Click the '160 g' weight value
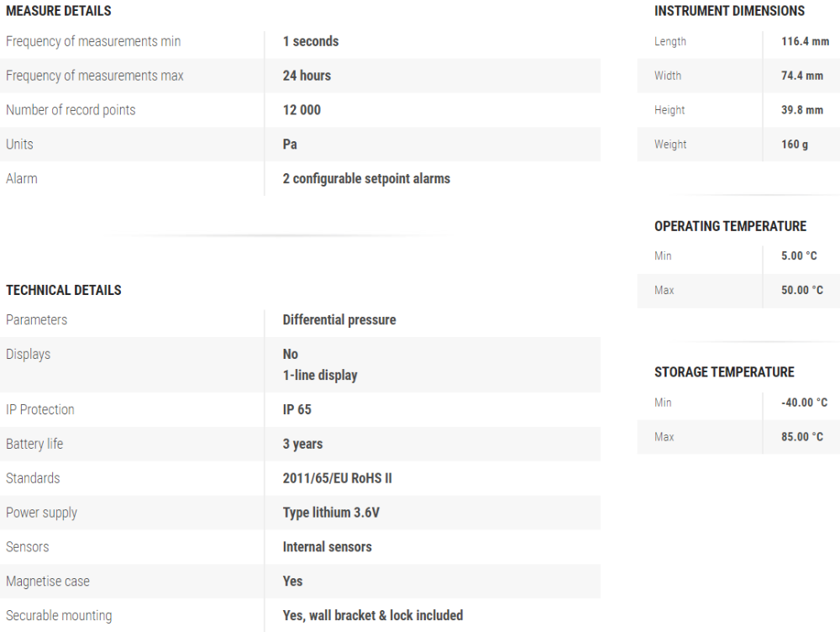The width and height of the screenshot is (840, 632). tap(795, 145)
